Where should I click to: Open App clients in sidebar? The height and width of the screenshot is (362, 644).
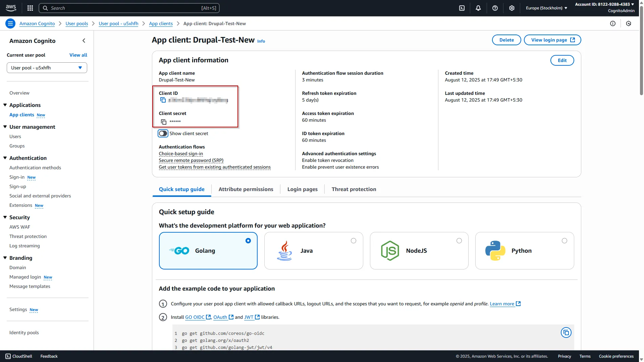[x=22, y=115]
